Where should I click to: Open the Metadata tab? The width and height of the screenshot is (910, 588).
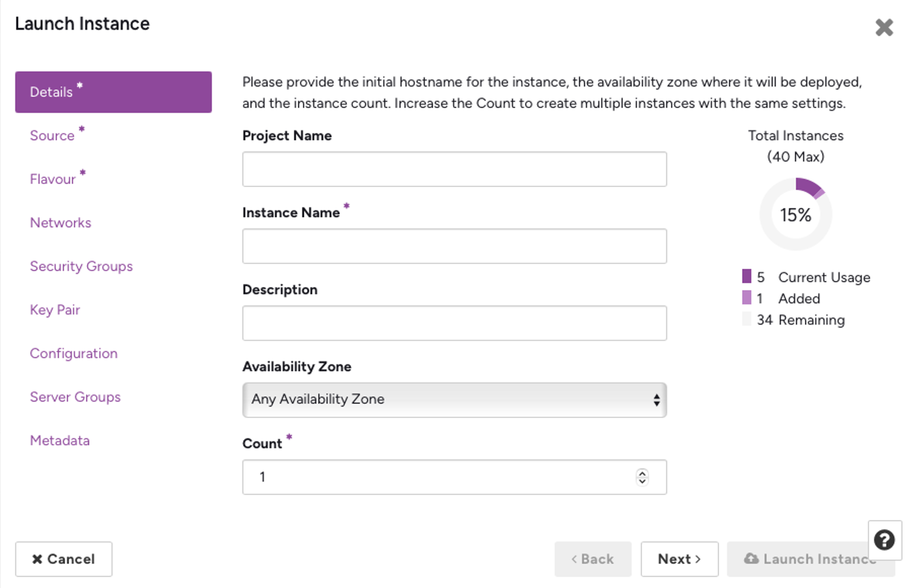coord(60,441)
